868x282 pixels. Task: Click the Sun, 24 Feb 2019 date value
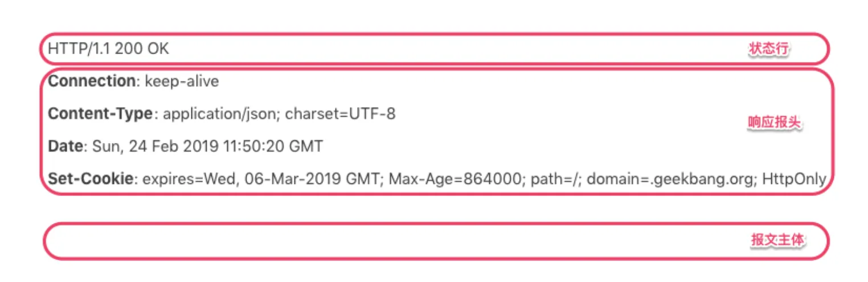(x=155, y=146)
